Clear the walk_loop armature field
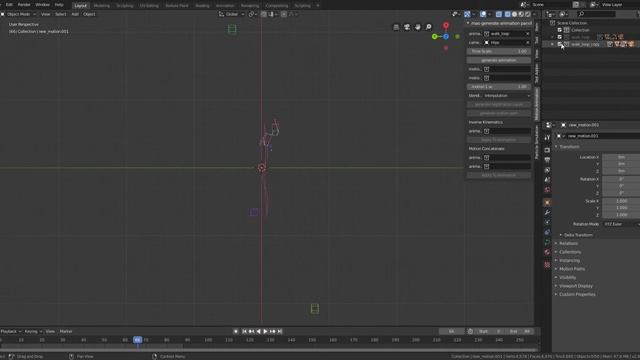Viewport: 640px width, 360px height. click(x=527, y=34)
